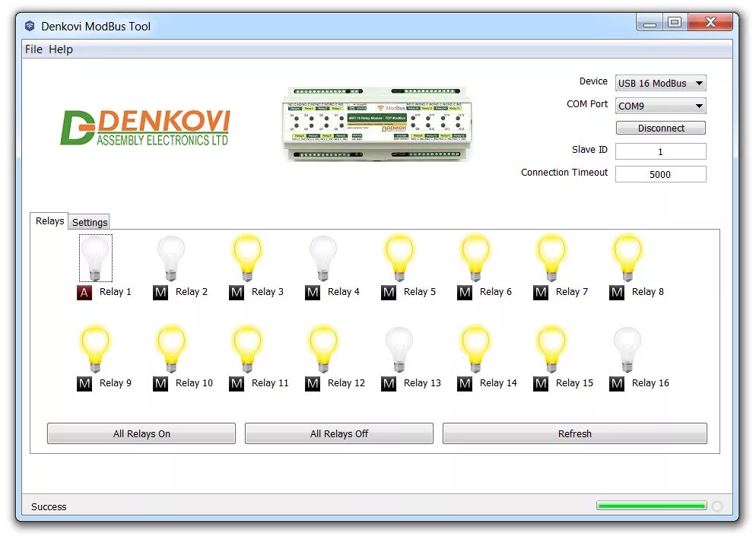Click the round status indicator beside progress bar
Viewport: 756px width, 552px height.
[x=717, y=506]
